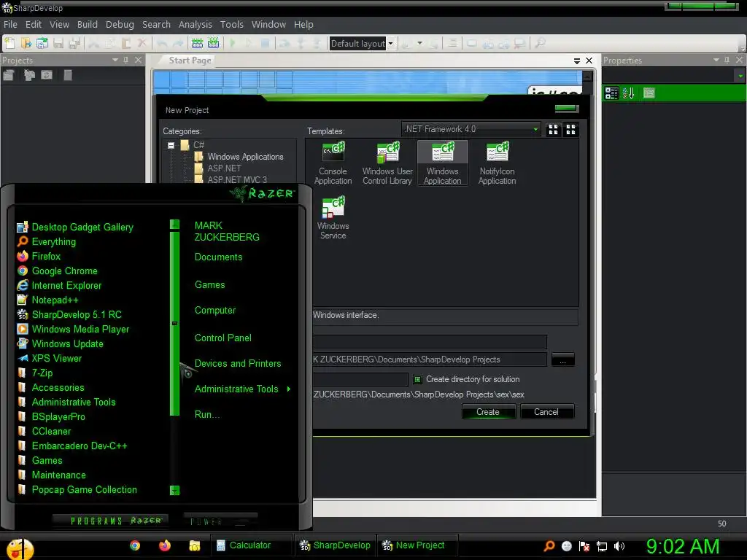Select Windows Applications category
747x560 pixels.
(x=245, y=157)
